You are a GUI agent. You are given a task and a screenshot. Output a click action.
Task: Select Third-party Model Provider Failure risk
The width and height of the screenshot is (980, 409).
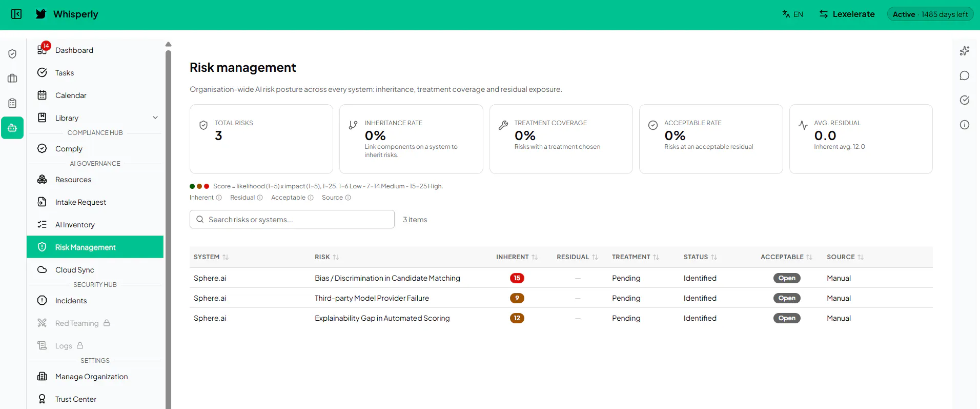(372, 298)
